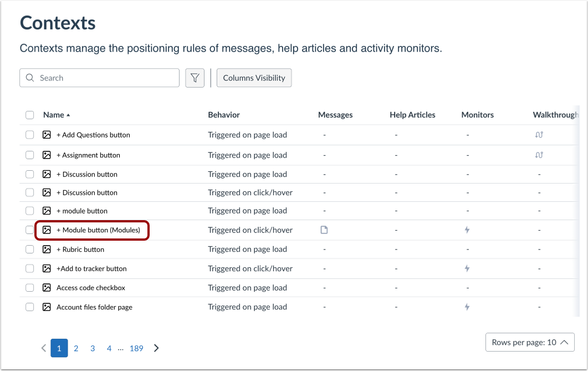
Task: Open the Account files folder page context
Action: (94, 307)
